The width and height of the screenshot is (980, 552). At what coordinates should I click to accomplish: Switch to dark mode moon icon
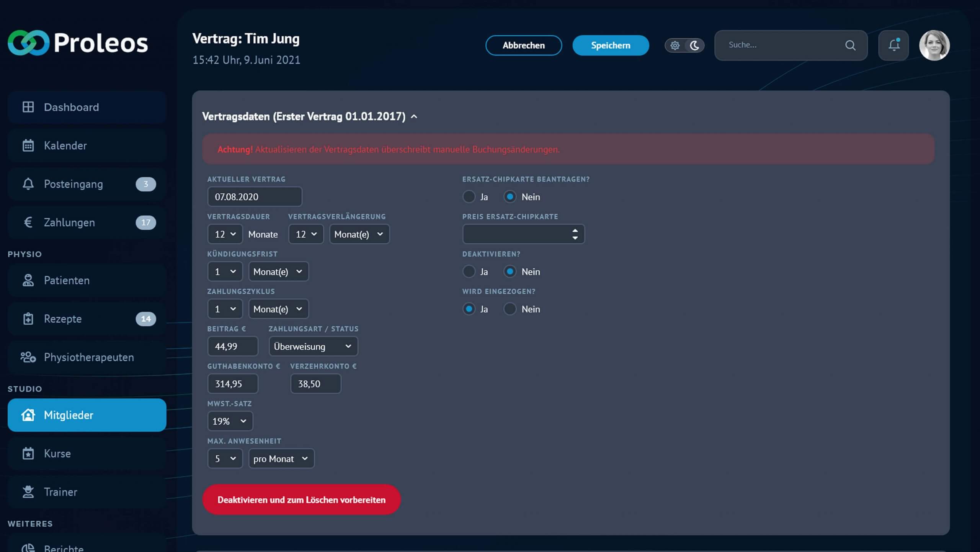click(x=694, y=46)
